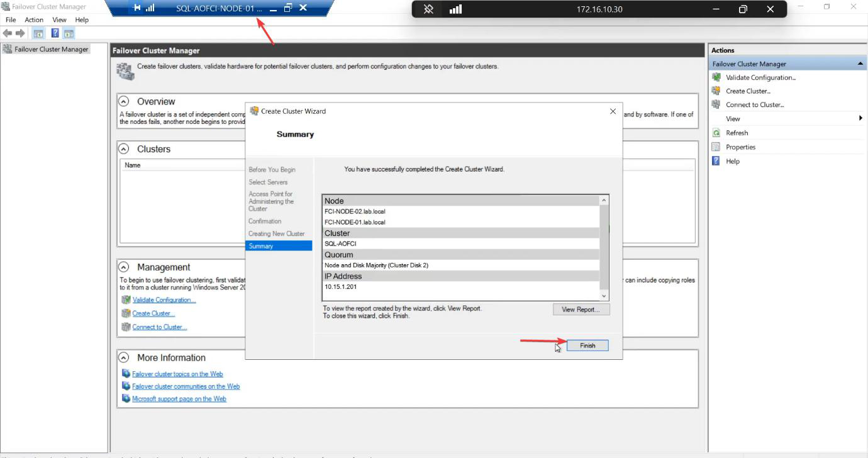Click the pin icon on SQL-AOFCI-NODE-01 bar
The height and width of the screenshot is (458, 868).
click(x=137, y=8)
